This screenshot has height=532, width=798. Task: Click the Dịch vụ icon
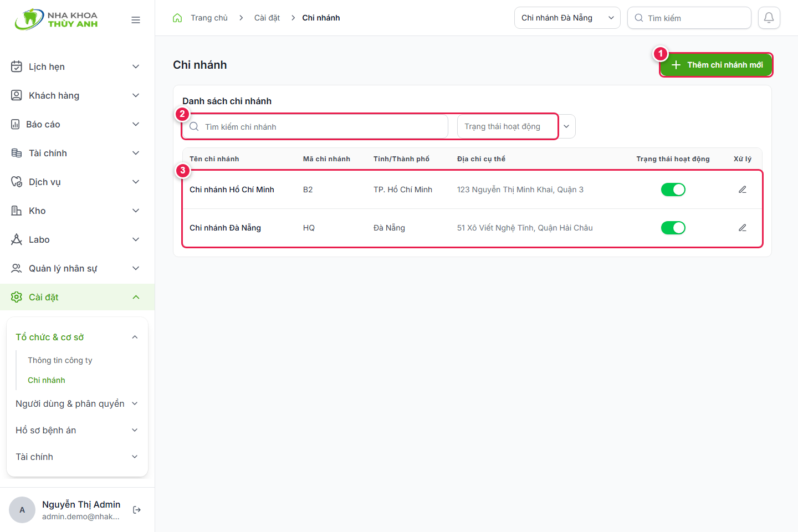(17, 182)
